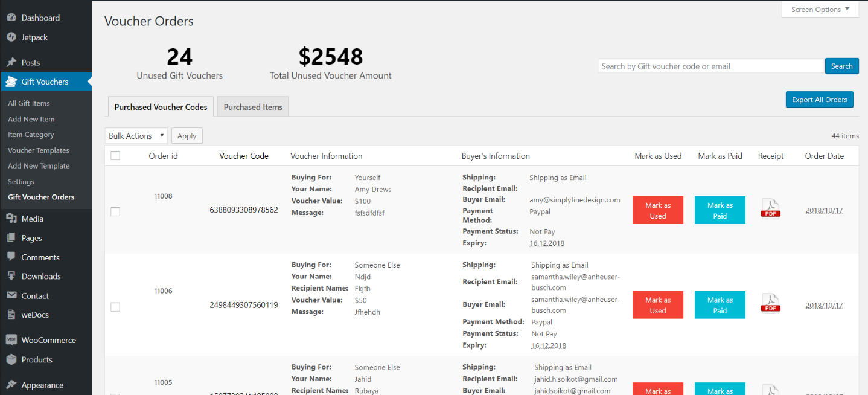The width and height of the screenshot is (868, 395).
Task: Click the Jetpack lightning icon
Action: click(x=11, y=37)
